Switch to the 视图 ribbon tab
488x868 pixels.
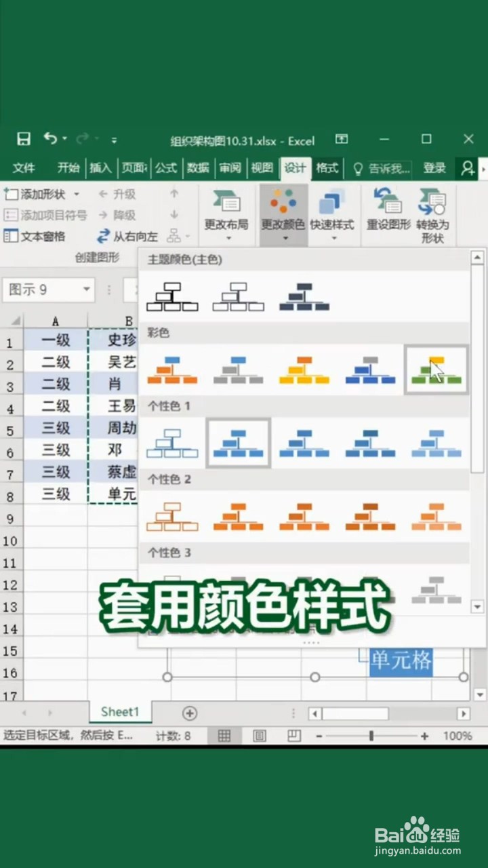pos(262,168)
